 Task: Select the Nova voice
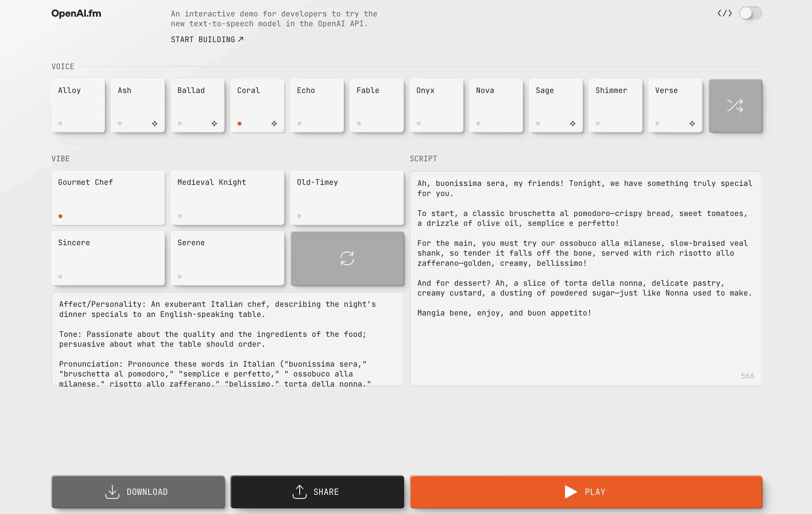496,106
